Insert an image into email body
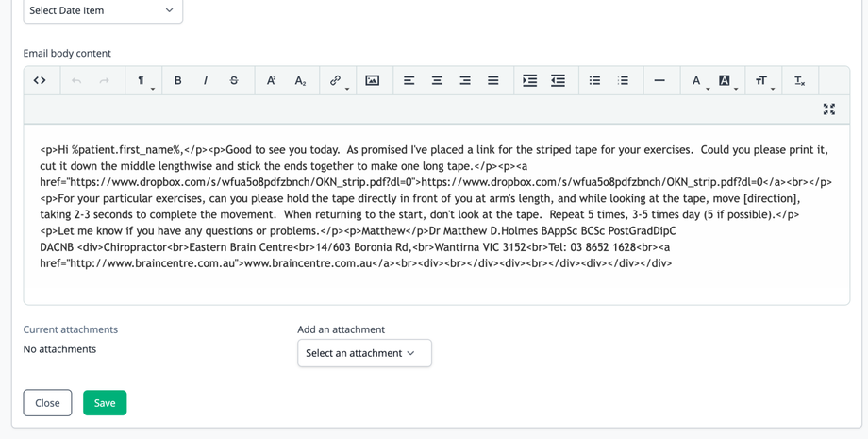Screen dimensions: 868x439 click(372, 81)
